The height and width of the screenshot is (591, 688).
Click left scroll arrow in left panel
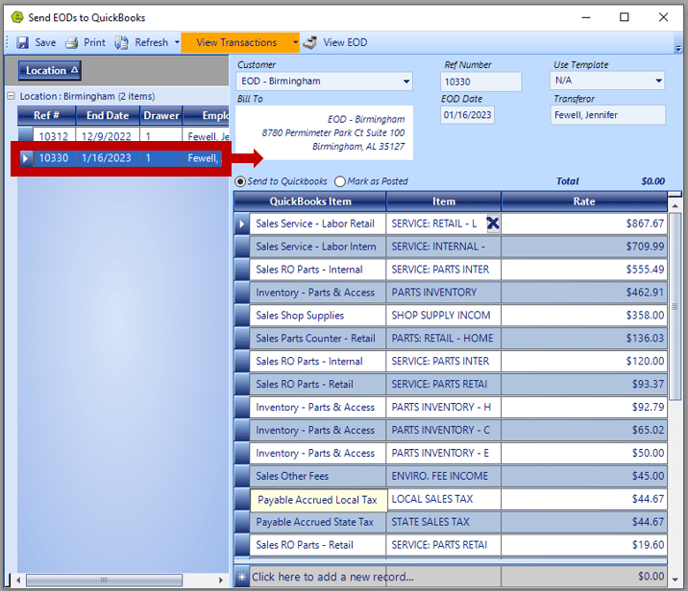[18, 580]
